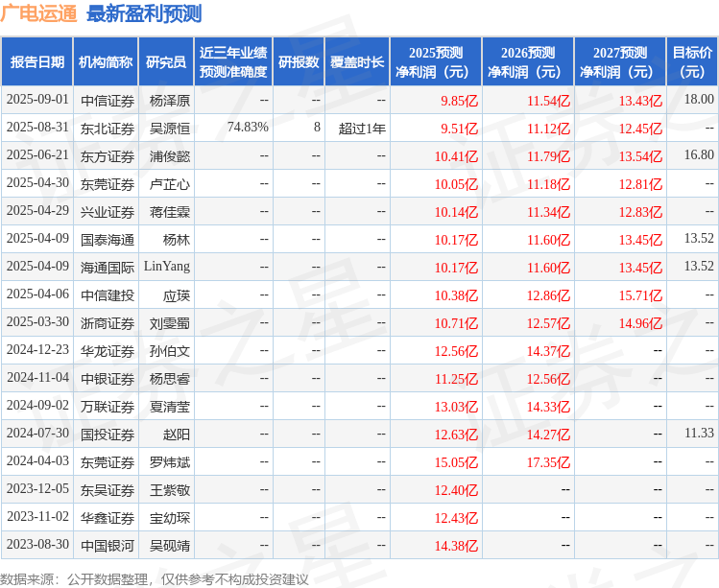Click 近三年业绩预测准确度 column header
The image size is (719, 588).
[x=232, y=62]
